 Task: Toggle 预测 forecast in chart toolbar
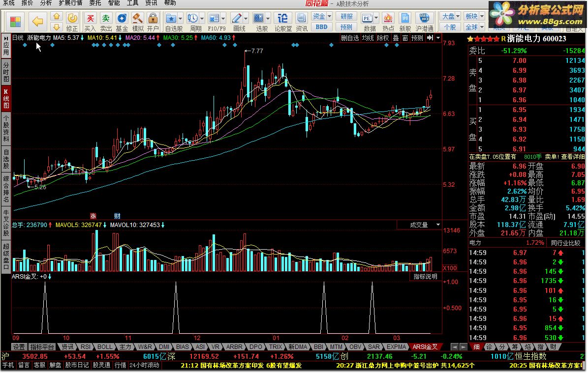tap(417, 38)
